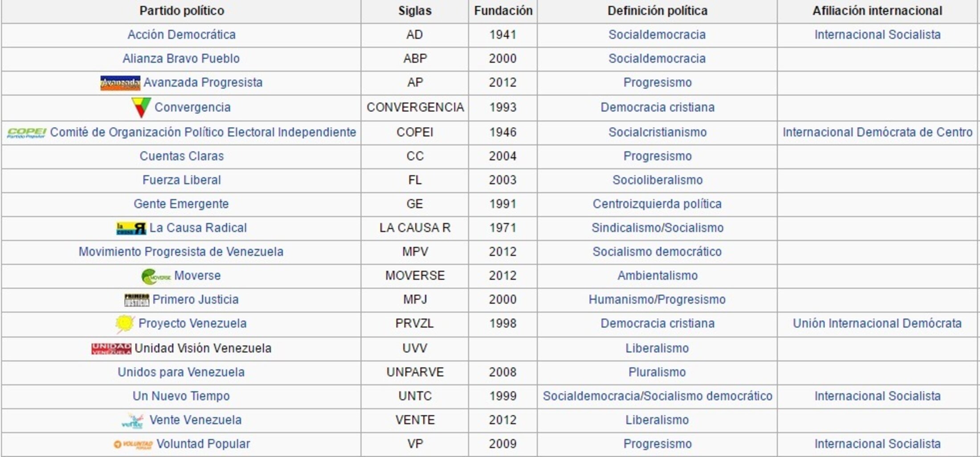Click the Vente Venezuela logo
This screenshot has width=980, height=457.
[133, 421]
